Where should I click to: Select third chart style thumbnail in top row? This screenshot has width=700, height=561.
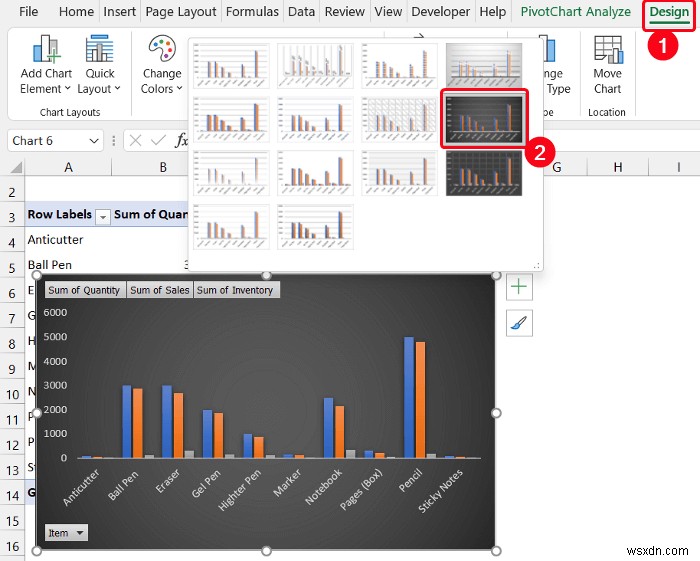tap(399, 66)
